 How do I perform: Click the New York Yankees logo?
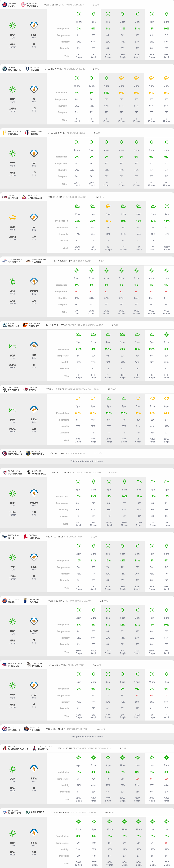[23, 5]
